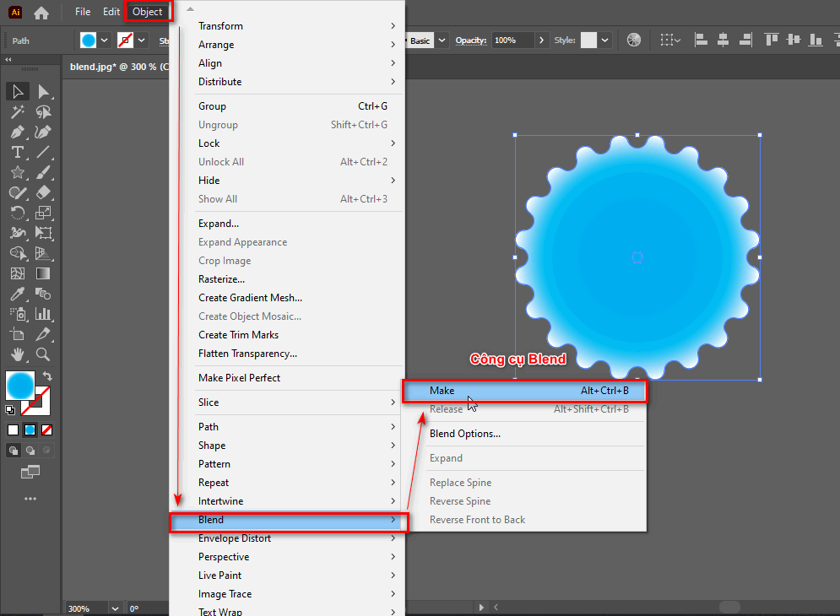Go to the Home screen icon
The width and height of the screenshot is (840, 616).
[x=41, y=13]
